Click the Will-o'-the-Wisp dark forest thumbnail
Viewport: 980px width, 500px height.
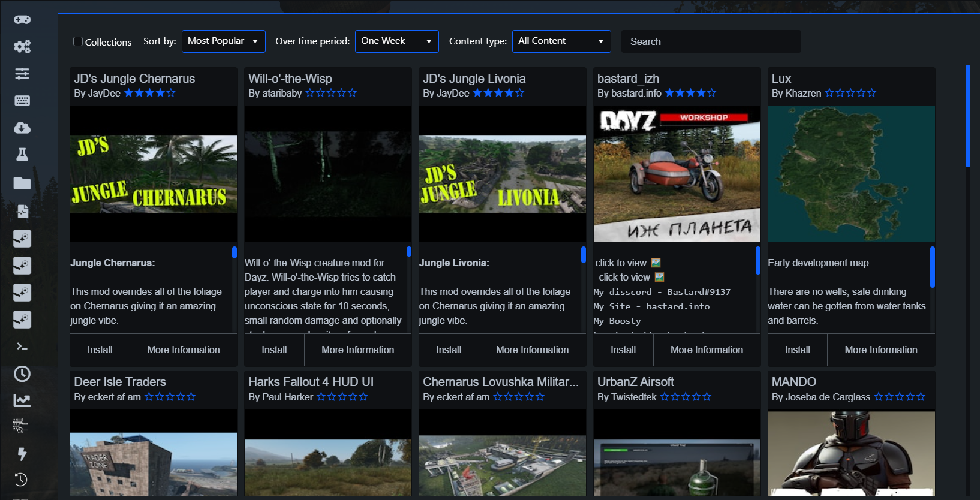pos(328,174)
